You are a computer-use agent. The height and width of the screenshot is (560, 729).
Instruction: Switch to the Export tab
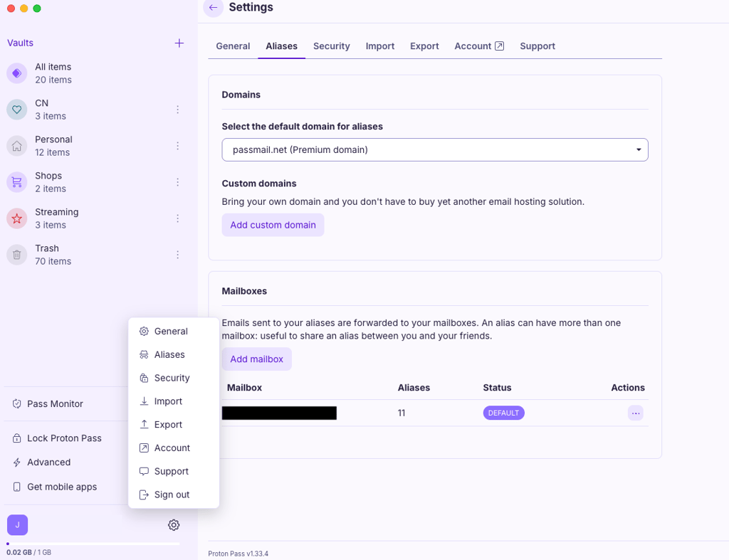pyautogui.click(x=424, y=46)
